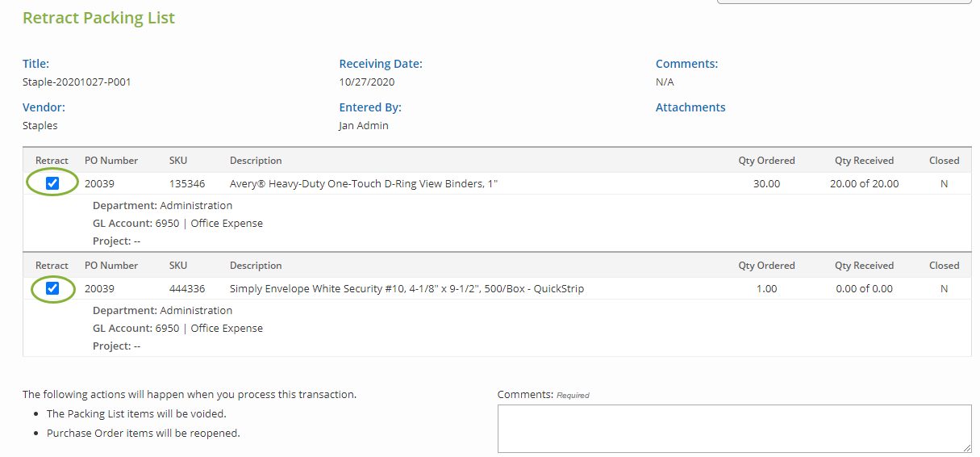
Task: Click the receiving date 10/27/2020
Action: pos(367,82)
